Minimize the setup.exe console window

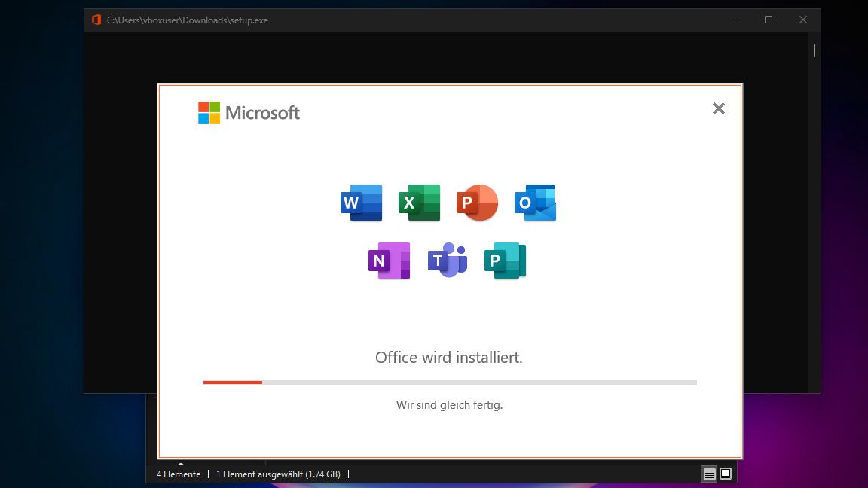733,20
